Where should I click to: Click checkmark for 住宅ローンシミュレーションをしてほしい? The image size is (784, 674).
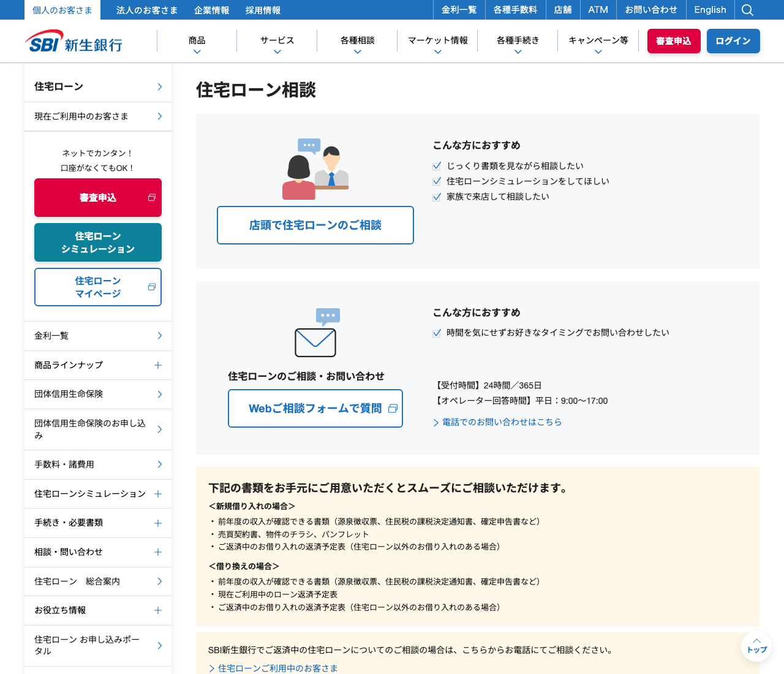click(x=437, y=181)
